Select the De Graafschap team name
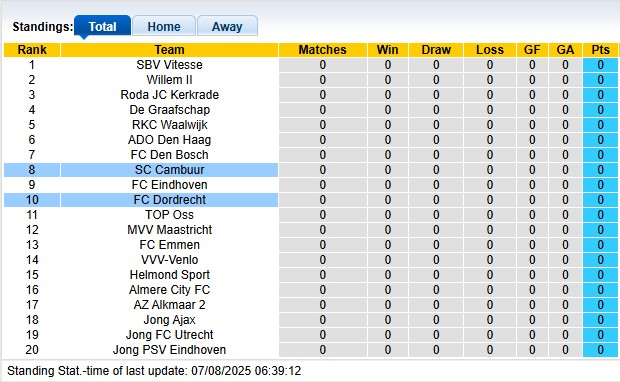Viewport: 620px width, 382px height. coord(169,110)
